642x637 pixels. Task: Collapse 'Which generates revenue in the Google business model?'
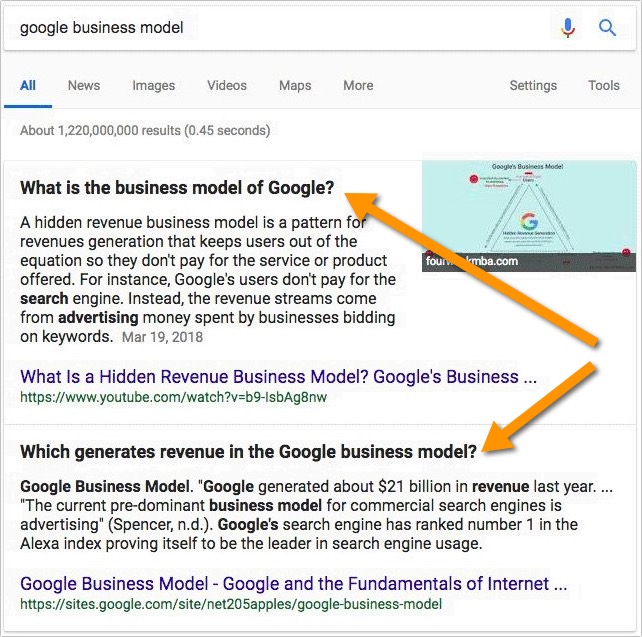point(248,452)
